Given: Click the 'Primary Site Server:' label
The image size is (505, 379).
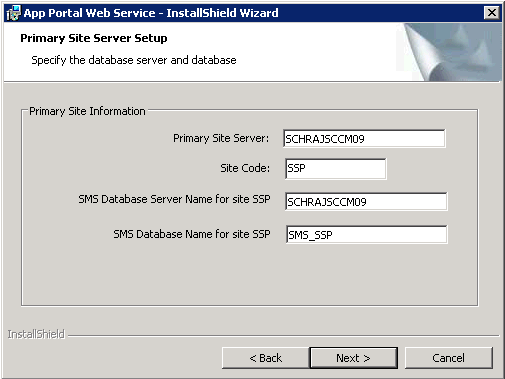Looking at the screenshot, I should point(221,138).
